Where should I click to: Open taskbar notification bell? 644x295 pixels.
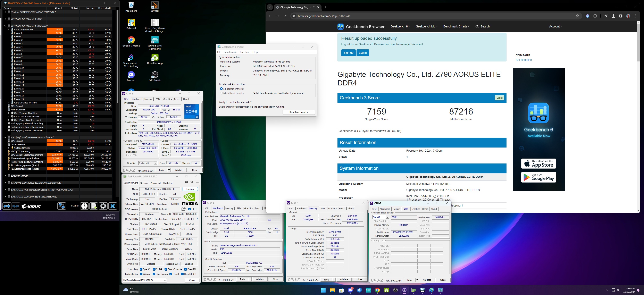(638, 290)
